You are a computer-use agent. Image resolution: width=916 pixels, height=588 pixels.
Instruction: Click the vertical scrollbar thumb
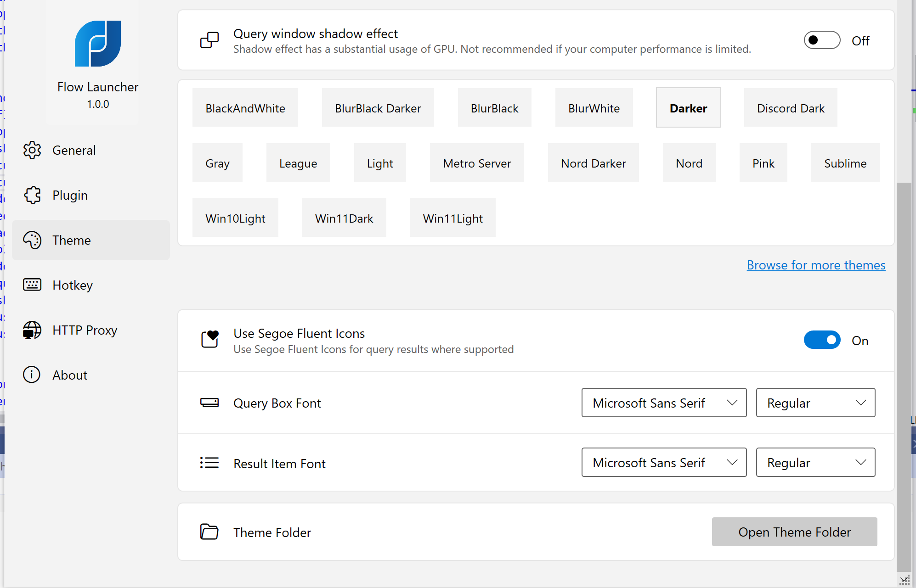904,376
